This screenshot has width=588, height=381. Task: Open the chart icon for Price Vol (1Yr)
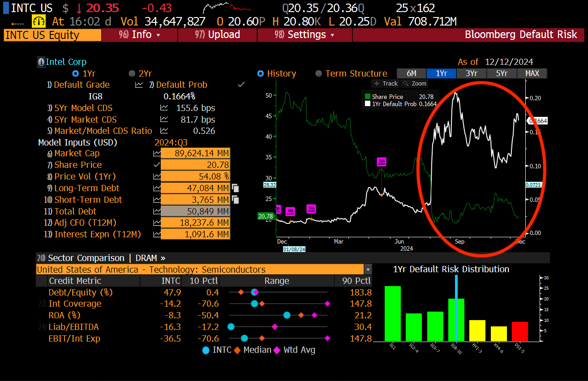(x=157, y=176)
